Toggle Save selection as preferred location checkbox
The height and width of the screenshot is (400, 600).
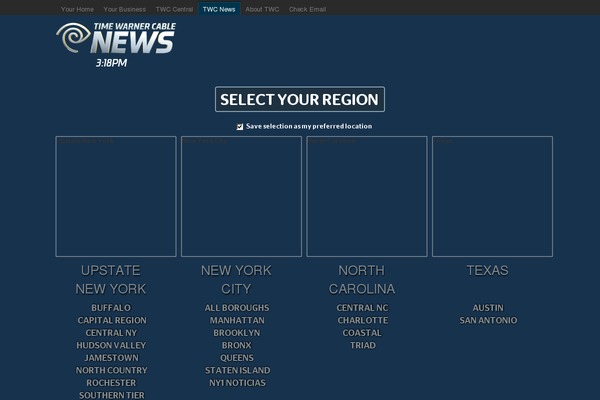240,127
